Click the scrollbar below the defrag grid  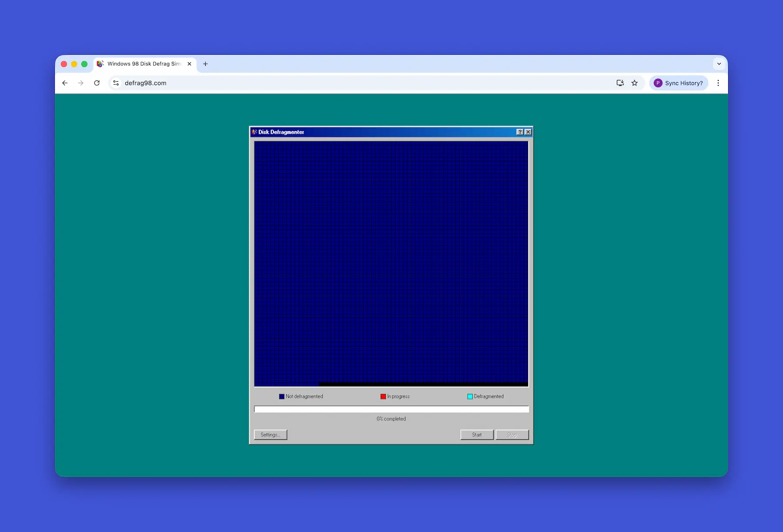tap(422, 384)
